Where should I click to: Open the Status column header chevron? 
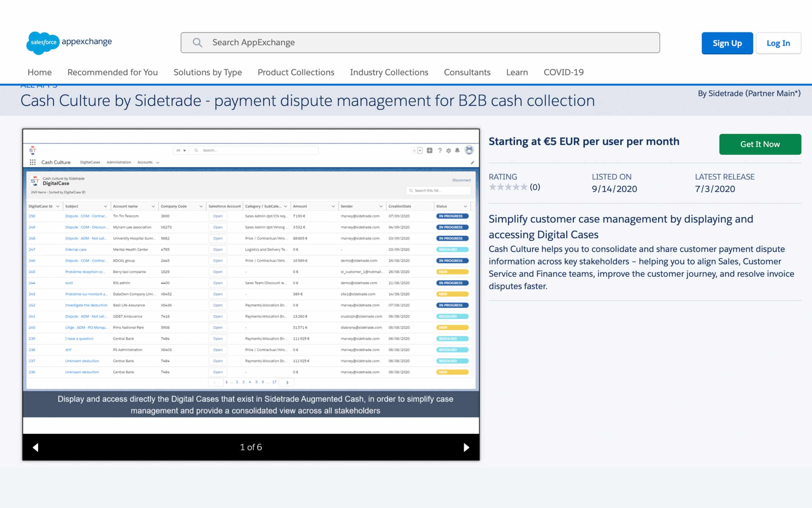[x=465, y=206]
